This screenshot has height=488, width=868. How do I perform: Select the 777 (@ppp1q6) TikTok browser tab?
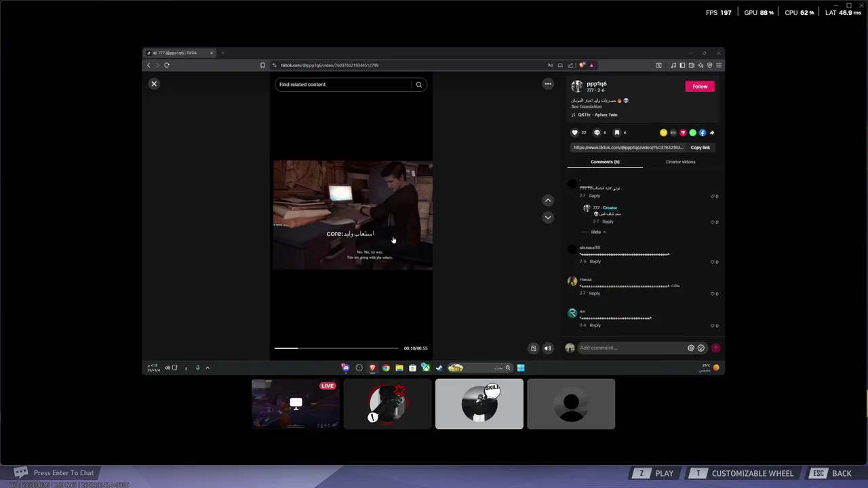click(x=179, y=53)
